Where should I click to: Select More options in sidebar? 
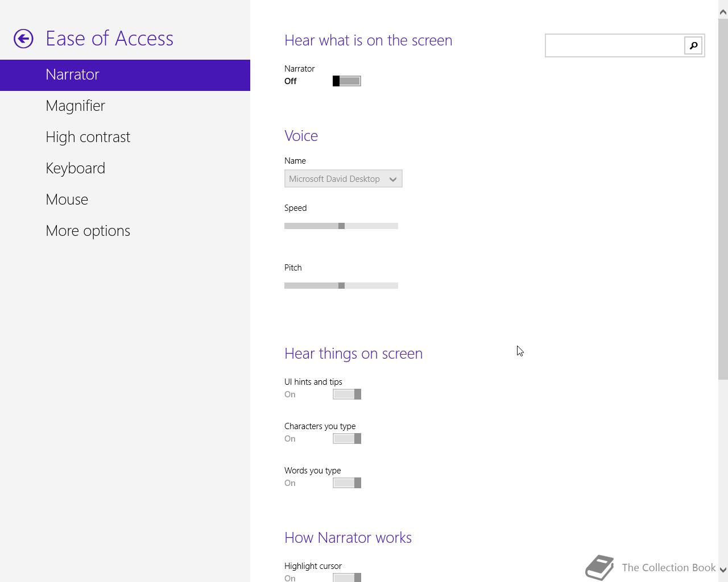point(88,231)
